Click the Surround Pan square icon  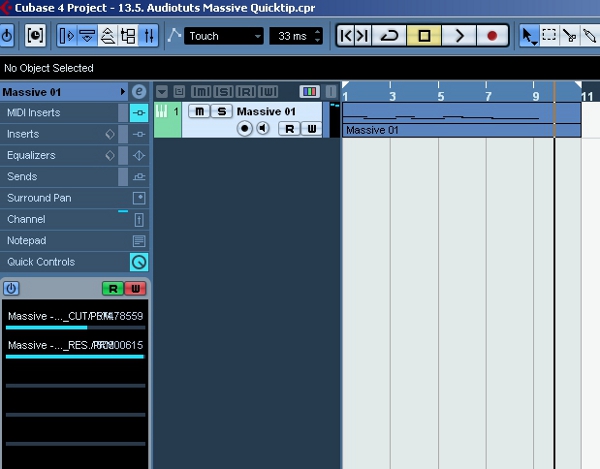[139, 198]
